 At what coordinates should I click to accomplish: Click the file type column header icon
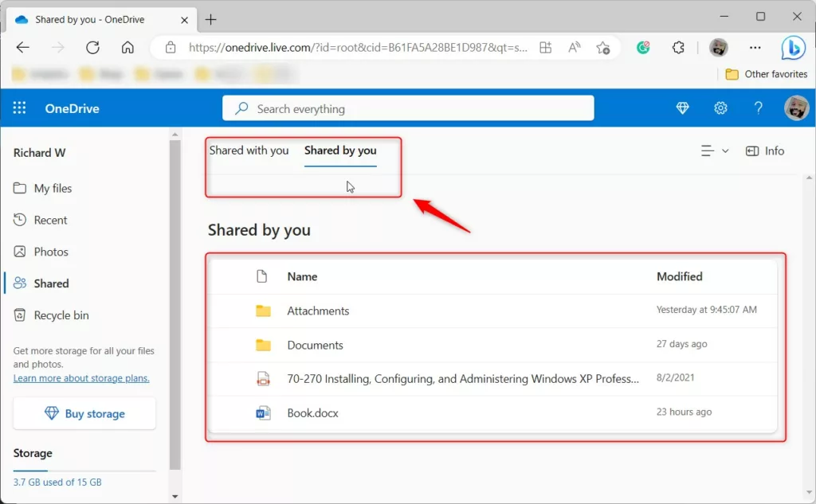tap(261, 276)
